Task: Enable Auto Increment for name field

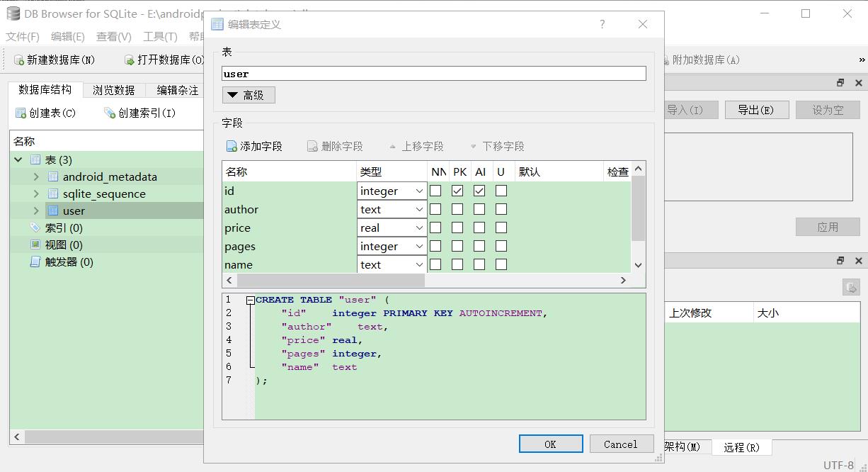Action: click(x=479, y=264)
